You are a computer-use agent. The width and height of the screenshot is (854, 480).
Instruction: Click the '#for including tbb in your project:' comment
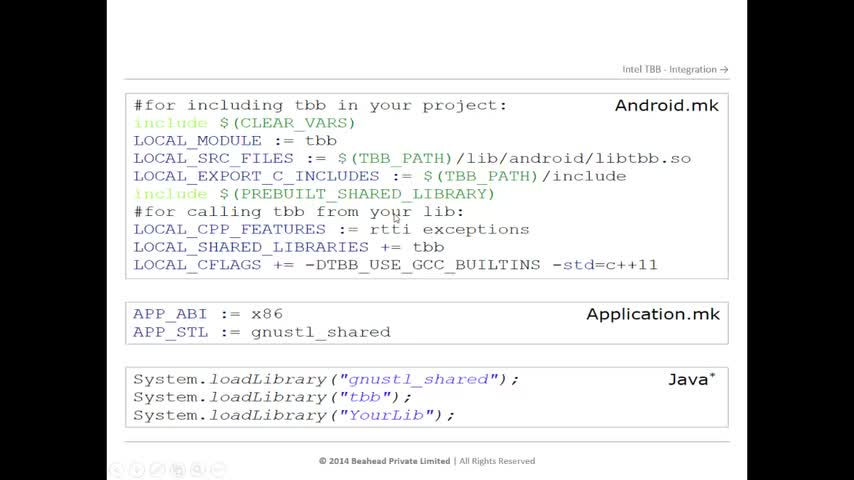tap(320, 105)
